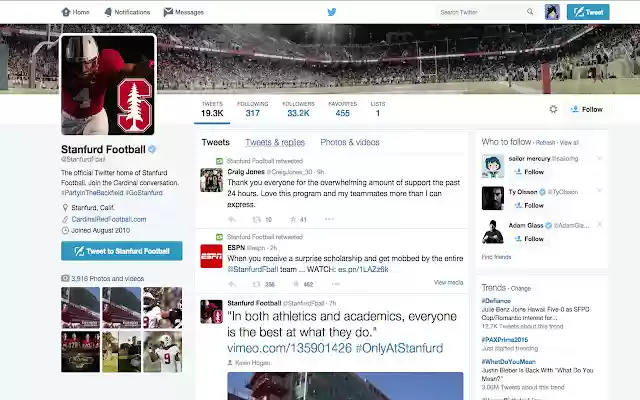Image resolution: width=640 pixels, height=400 pixels.
Task: Open the profile avatar menu in the top bar
Action: tap(552, 12)
